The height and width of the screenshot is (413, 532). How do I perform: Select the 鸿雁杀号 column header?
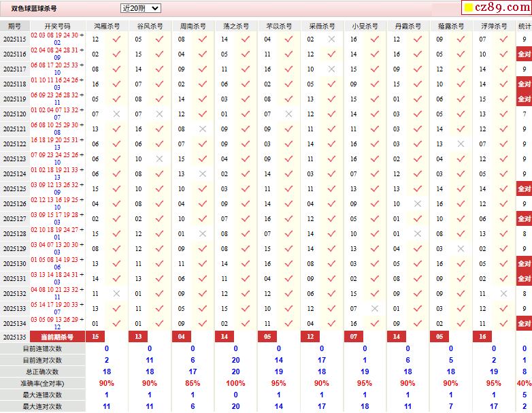pos(107,26)
